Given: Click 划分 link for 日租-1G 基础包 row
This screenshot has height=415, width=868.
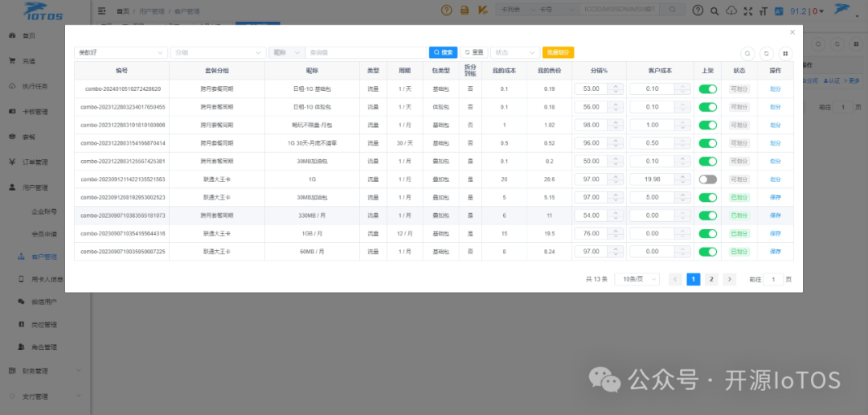Looking at the screenshot, I should pyautogui.click(x=775, y=88).
